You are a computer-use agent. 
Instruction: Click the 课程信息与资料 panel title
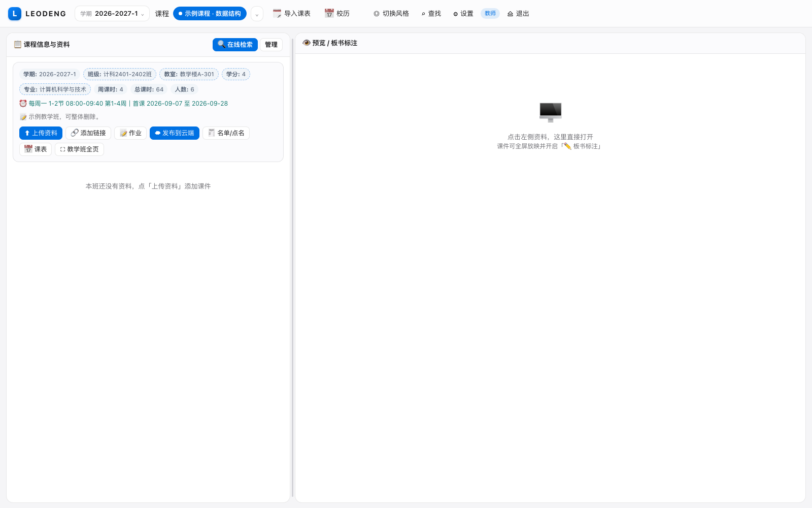click(47, 45)
